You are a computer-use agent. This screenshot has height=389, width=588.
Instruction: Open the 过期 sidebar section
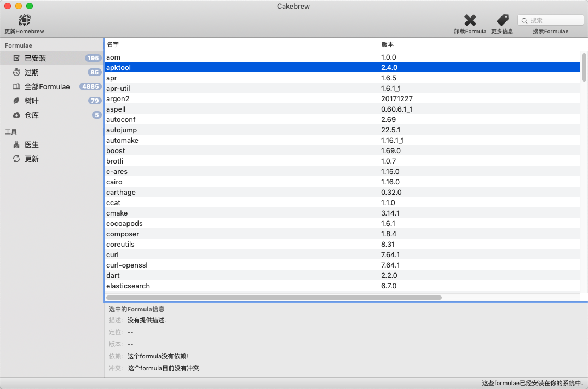tap(52, 72)
